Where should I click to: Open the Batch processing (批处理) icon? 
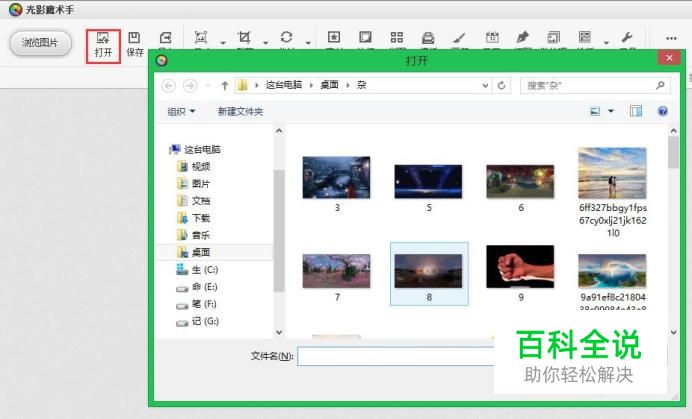tap(553, 38)
